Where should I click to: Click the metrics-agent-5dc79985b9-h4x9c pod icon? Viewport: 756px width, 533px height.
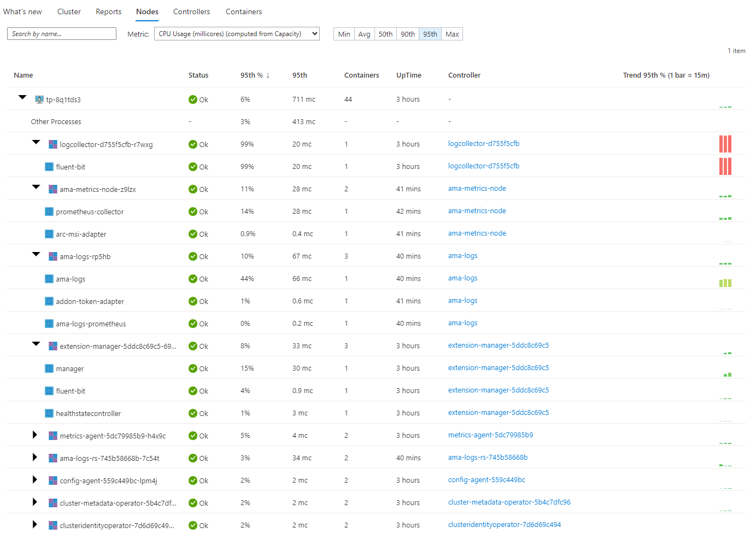[53, 436]
